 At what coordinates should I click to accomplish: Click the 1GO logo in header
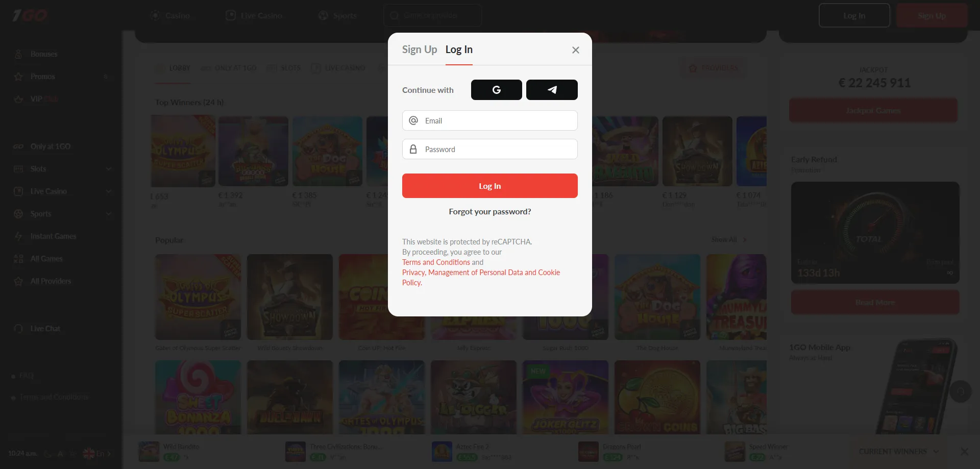pyautogui.click(x=30, y=15)
